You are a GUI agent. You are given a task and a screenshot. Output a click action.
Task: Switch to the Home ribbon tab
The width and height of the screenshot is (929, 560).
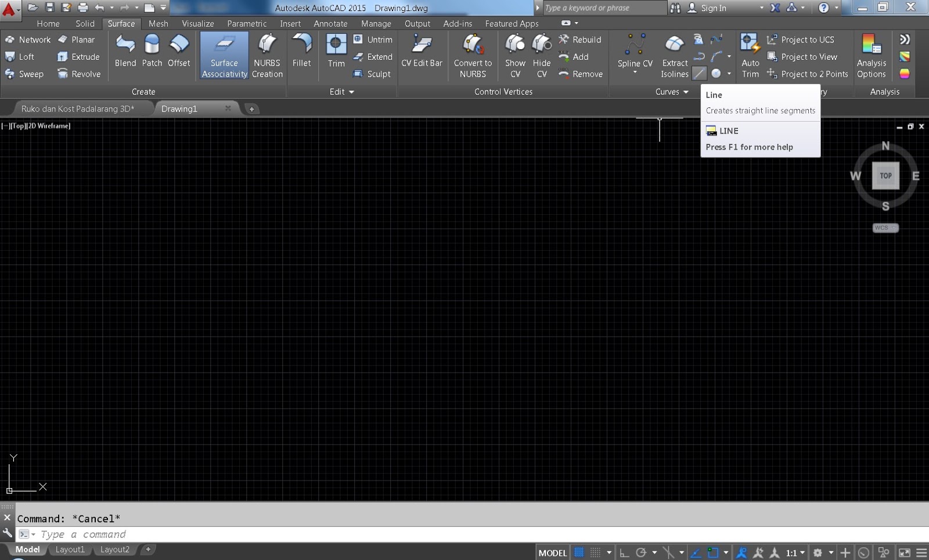48,24
